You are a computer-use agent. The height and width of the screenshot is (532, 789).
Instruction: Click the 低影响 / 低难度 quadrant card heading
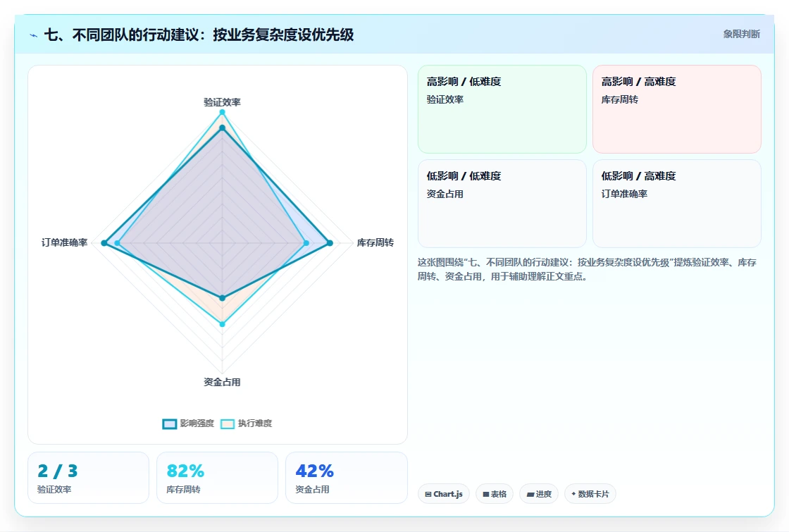coord(464,176)
